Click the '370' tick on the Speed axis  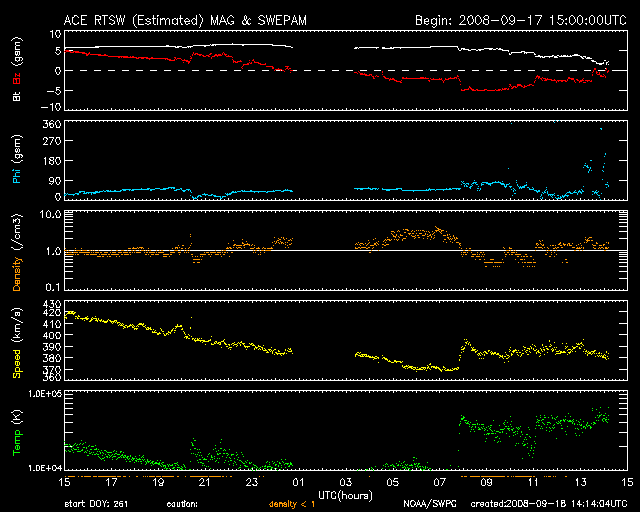pos(52,370)
